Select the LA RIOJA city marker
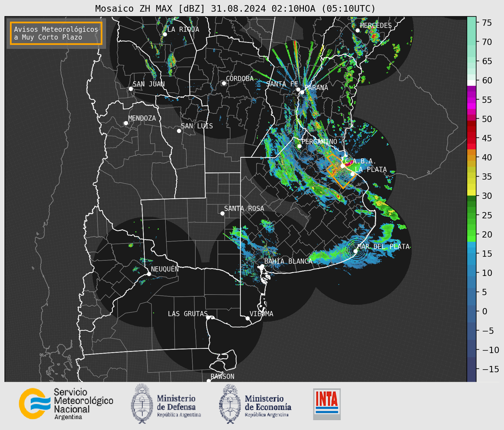Image resolution: width=504 pixels, height=430 pixels. [165, 34]
